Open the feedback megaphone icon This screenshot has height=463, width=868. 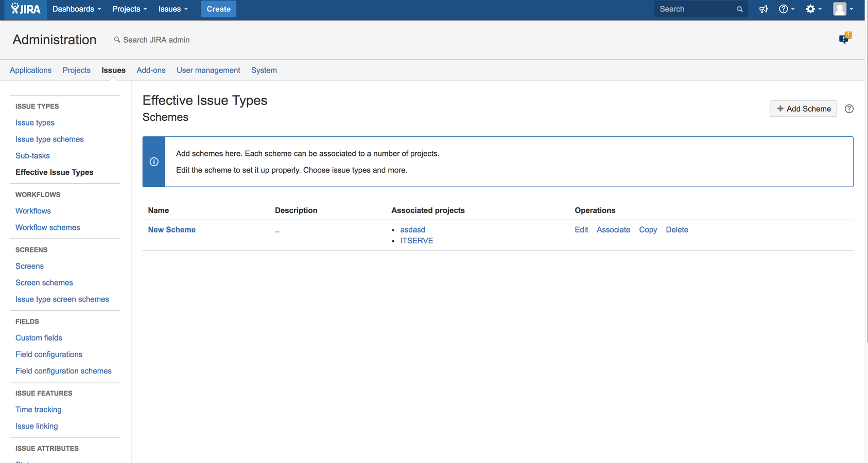coord(763,9)
